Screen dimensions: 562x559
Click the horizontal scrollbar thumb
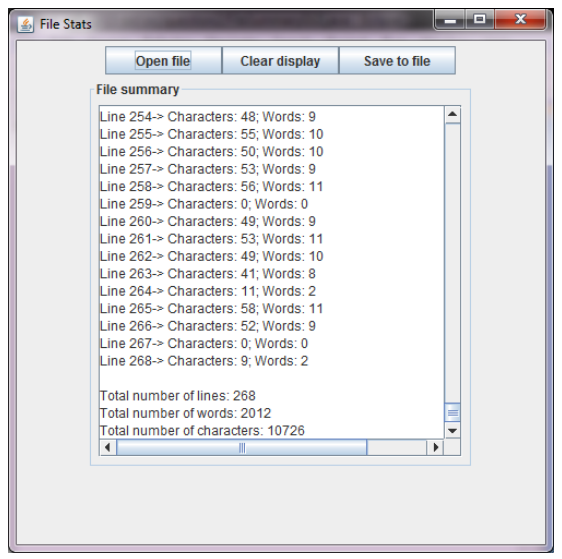[242, 448]
